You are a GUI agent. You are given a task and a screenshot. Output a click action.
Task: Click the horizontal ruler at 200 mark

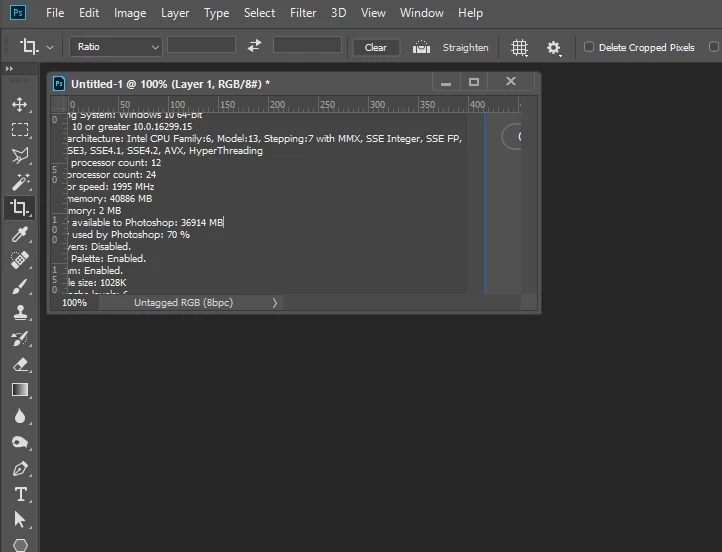pos(277,105)
